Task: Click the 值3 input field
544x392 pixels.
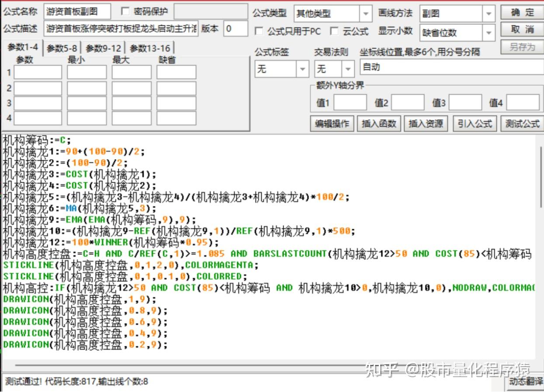Action: 465,103
